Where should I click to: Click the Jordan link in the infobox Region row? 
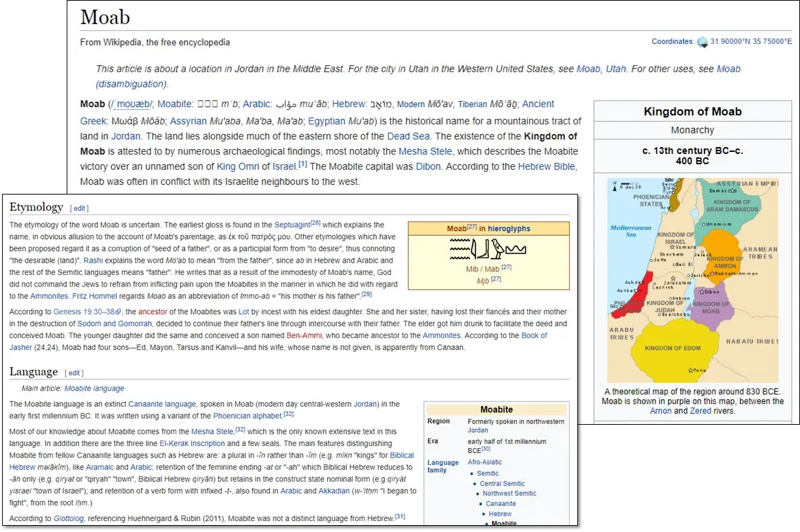[x=478, y=430]
